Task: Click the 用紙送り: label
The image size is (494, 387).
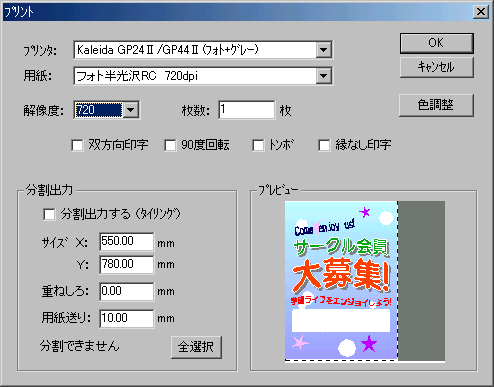Action: pyautogui.click(x=66, y=318)
